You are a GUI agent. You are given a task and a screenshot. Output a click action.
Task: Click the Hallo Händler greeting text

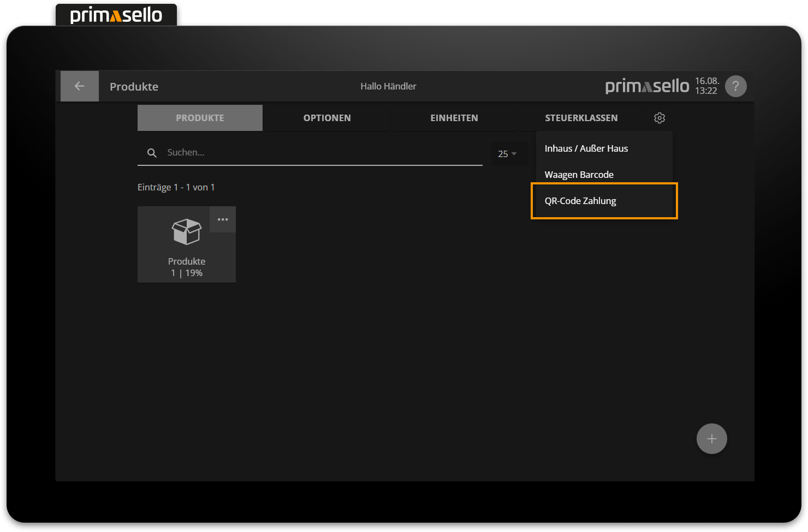coord(388,86)
